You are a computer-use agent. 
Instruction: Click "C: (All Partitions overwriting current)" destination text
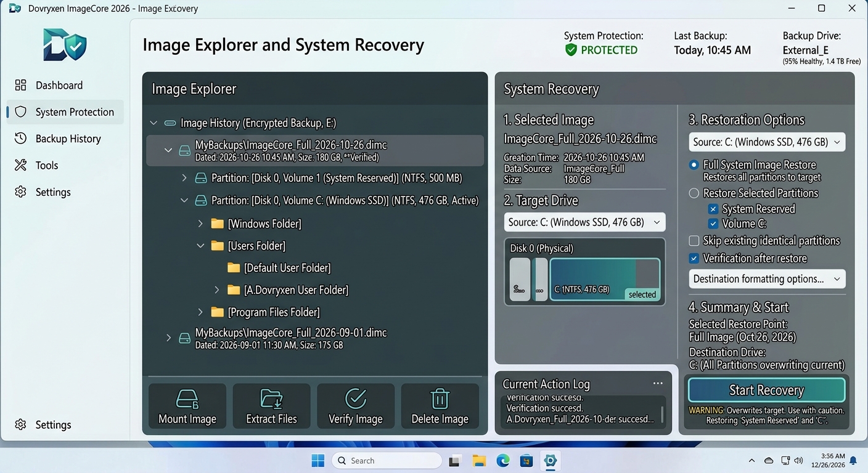coord(767,365)
